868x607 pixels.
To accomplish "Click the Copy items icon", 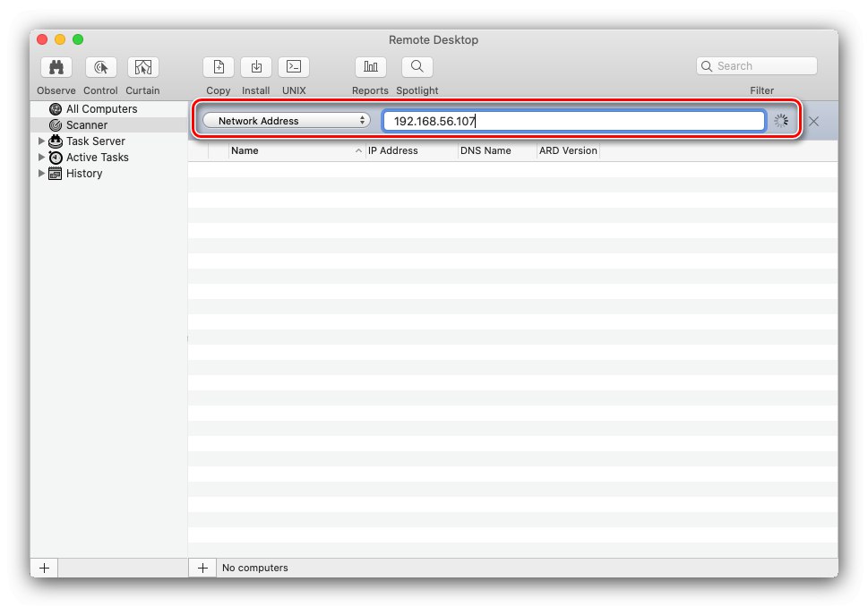I will (219, 67).
